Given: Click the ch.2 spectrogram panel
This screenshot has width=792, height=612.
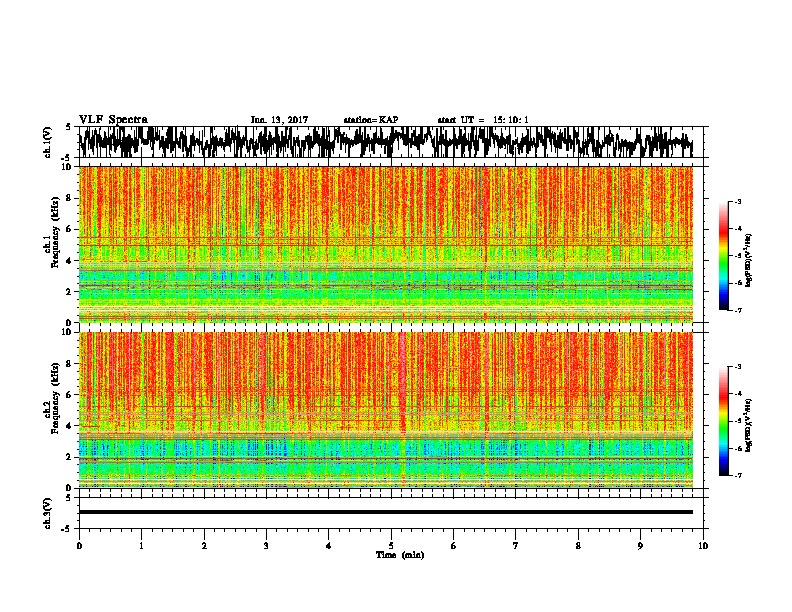Looking at the screenshot, I should pyautogui.click(x=385, y=410).
